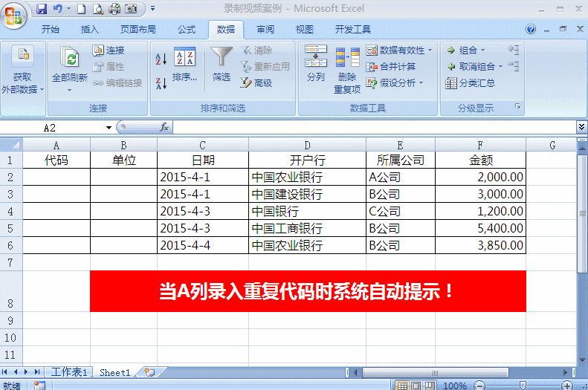
Task: Select cell containing 中国建设银行
Action: point(307,194)
